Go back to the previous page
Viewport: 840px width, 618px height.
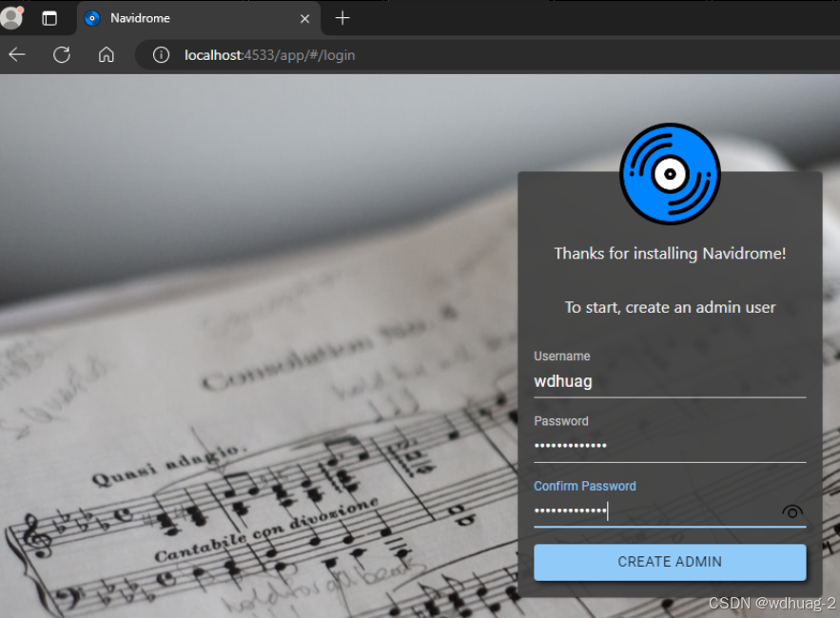pos(17,54)
